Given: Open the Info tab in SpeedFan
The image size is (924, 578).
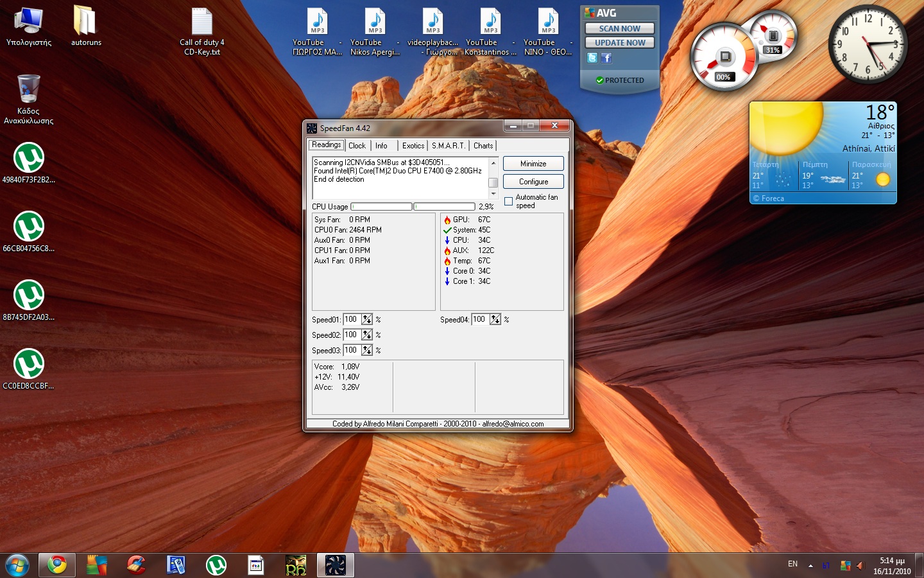Looking at the screenshot, I should [381, 146].
